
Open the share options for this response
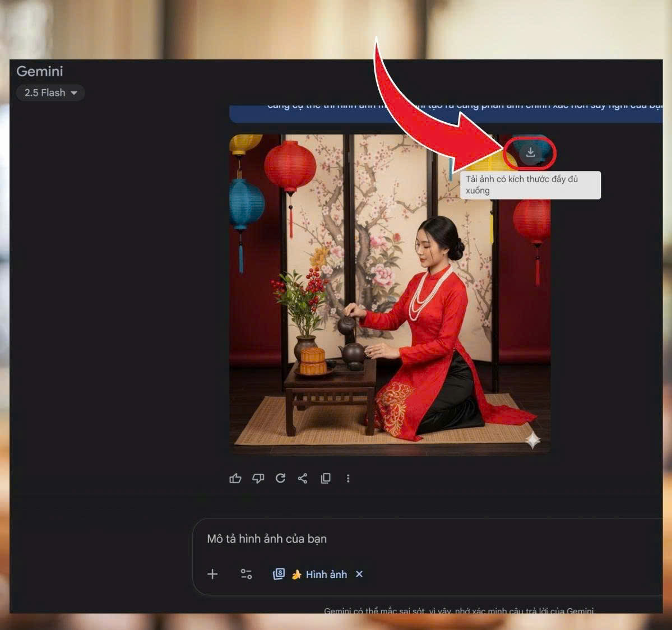click(303, 478)
